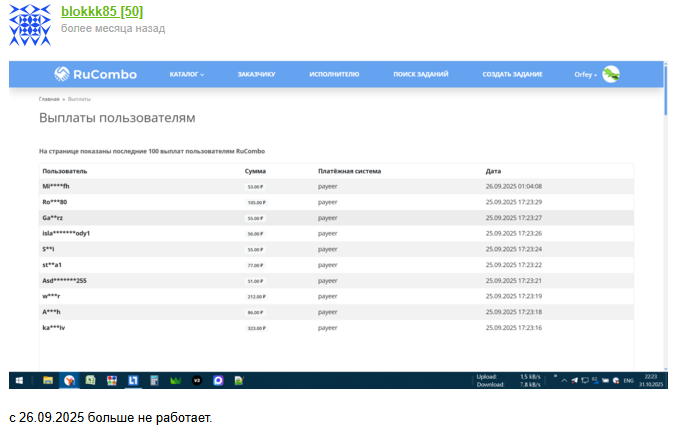
Task: Show hidden system tray icons
Action: [x=563, y=381]
